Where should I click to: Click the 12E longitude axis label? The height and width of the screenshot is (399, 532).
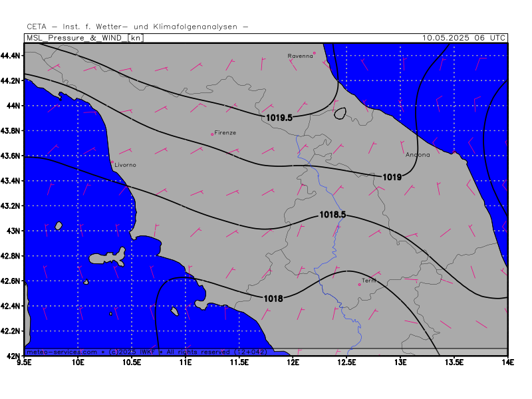(293, 362)
